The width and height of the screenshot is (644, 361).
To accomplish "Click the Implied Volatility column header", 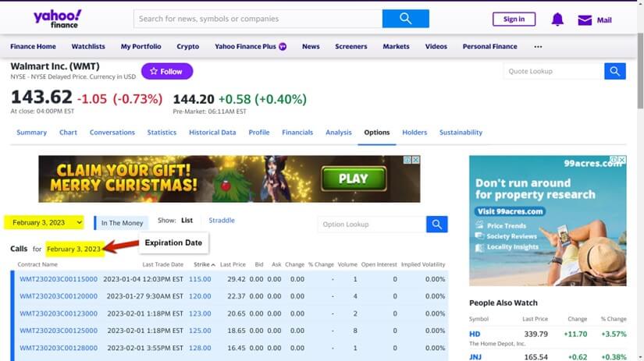I will (x=423, y=264).
